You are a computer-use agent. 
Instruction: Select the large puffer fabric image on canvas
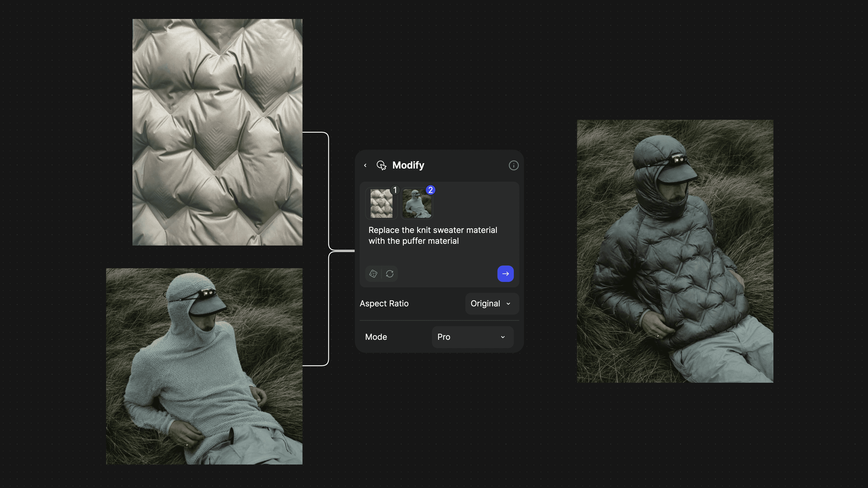pos(217,132)
